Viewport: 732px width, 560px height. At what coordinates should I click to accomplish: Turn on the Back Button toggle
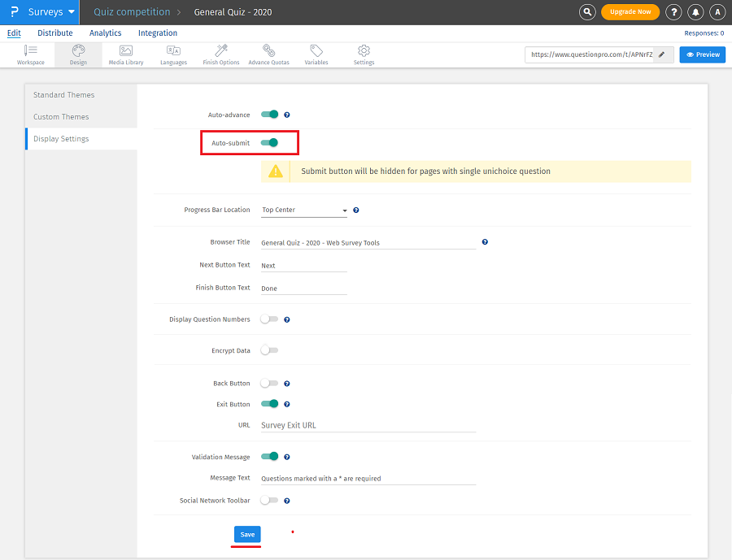pos(269,384)
